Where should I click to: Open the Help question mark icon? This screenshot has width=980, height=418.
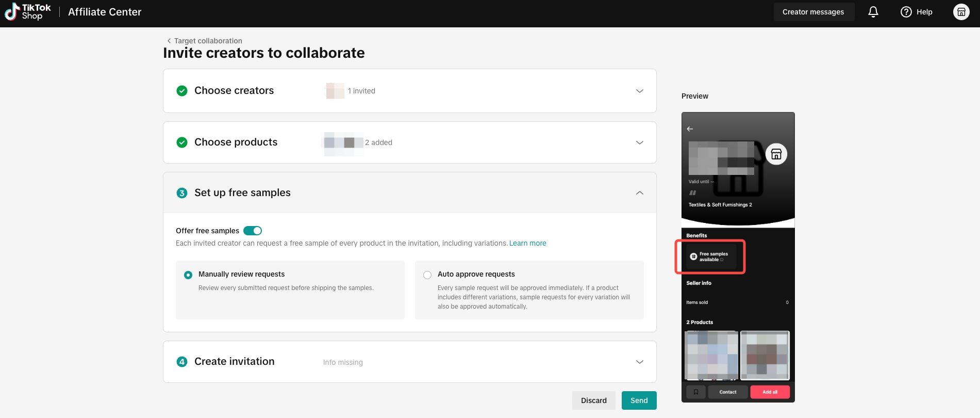tap(906, 12)
